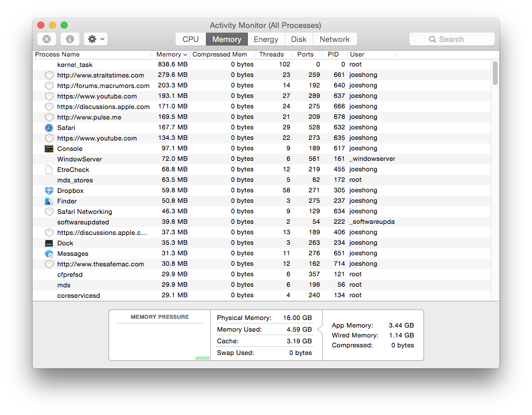This screenshot has width=532, height=415.
Task: Click the _softwareupda user entry
Action: click(x=372, y=221)
